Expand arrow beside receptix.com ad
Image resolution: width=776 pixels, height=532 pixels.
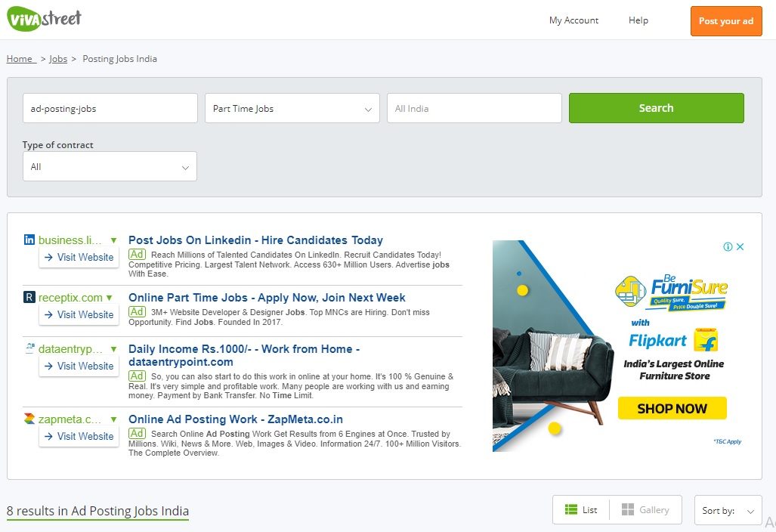(109, 298)
